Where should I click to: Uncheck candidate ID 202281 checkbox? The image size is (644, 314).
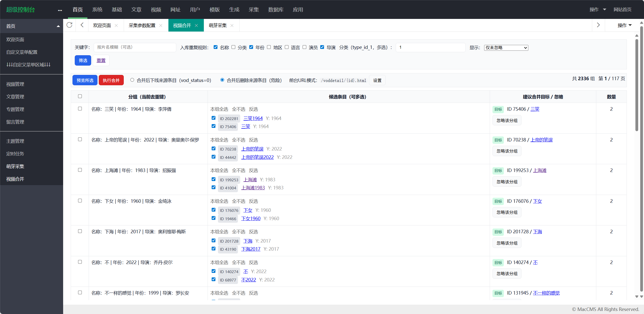point(213,118)
